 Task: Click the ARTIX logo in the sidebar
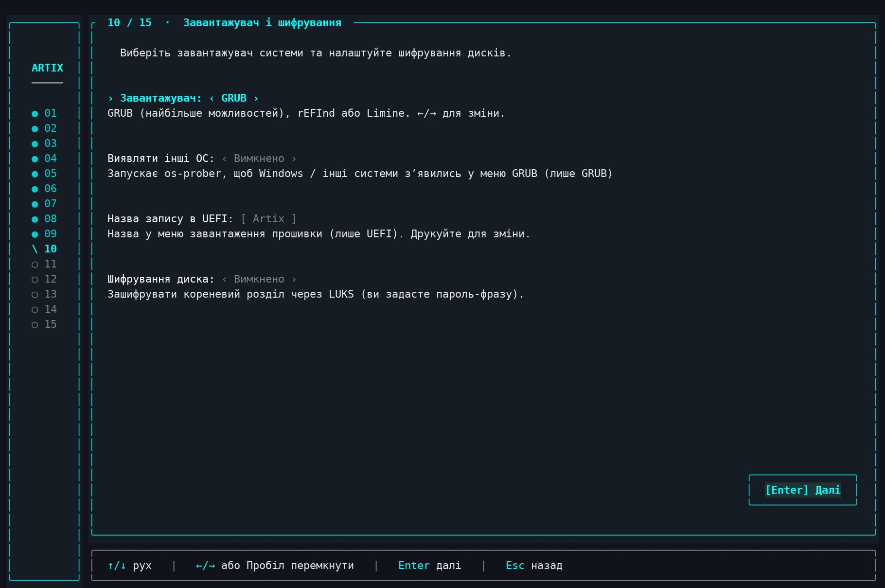click(x=47, y=68)
